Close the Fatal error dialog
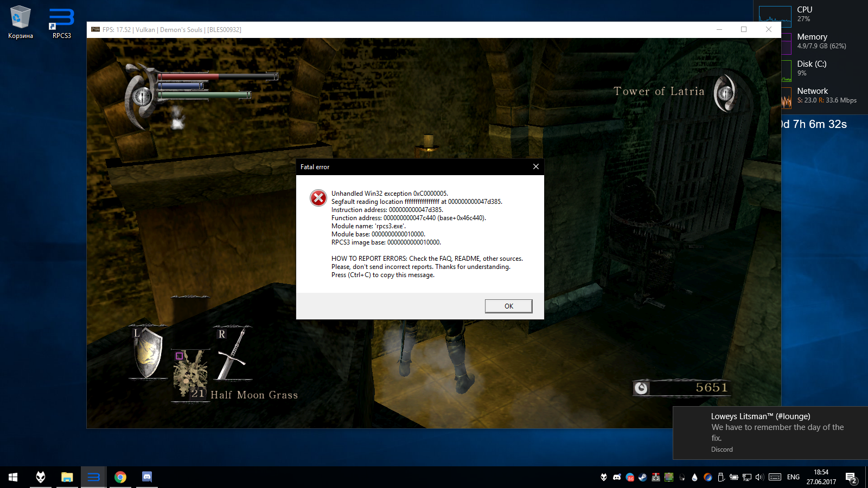Viewport: 868px width, 488px height. pyautogui.click(x=536, y=166)
